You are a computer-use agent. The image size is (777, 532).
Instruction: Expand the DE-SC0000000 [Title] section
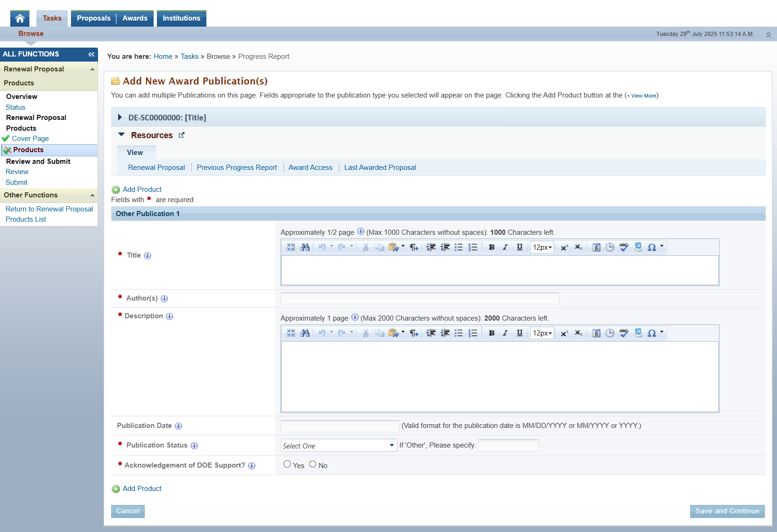(120, 118)
